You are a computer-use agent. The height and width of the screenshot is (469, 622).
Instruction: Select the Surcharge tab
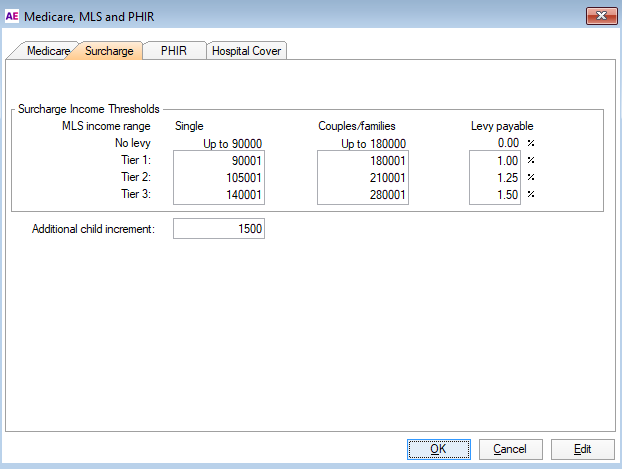(108, 51)
